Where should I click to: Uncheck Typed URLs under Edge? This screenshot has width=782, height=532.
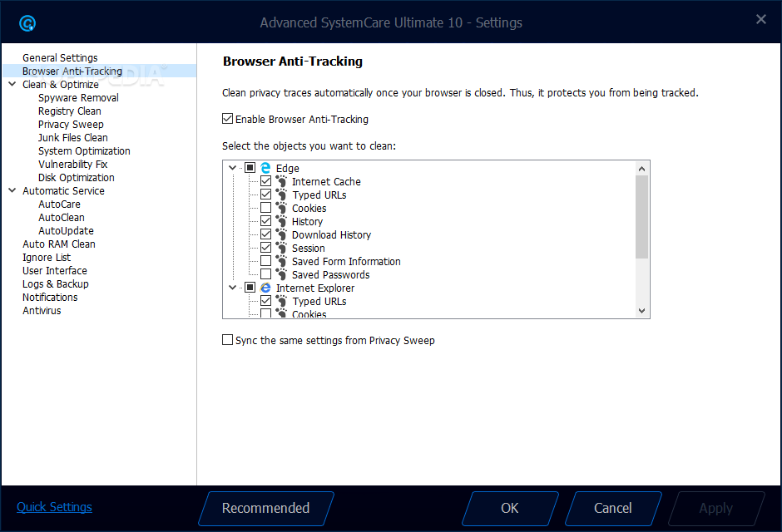[266, 195]
